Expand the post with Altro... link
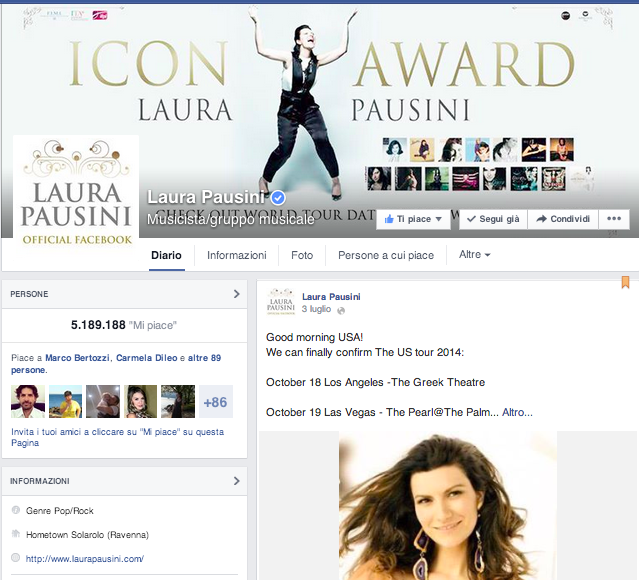Screen dimensions: 639x580 [517, 412]
